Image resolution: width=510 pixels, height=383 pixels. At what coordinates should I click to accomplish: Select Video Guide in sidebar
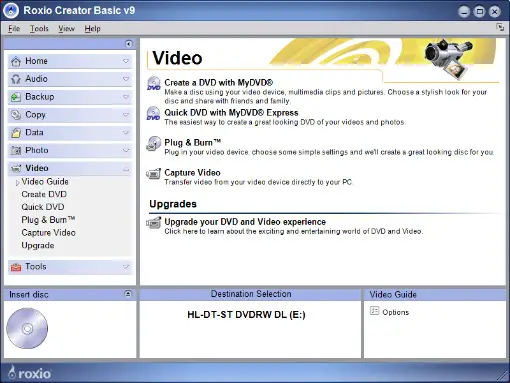[x=45, y=182]
